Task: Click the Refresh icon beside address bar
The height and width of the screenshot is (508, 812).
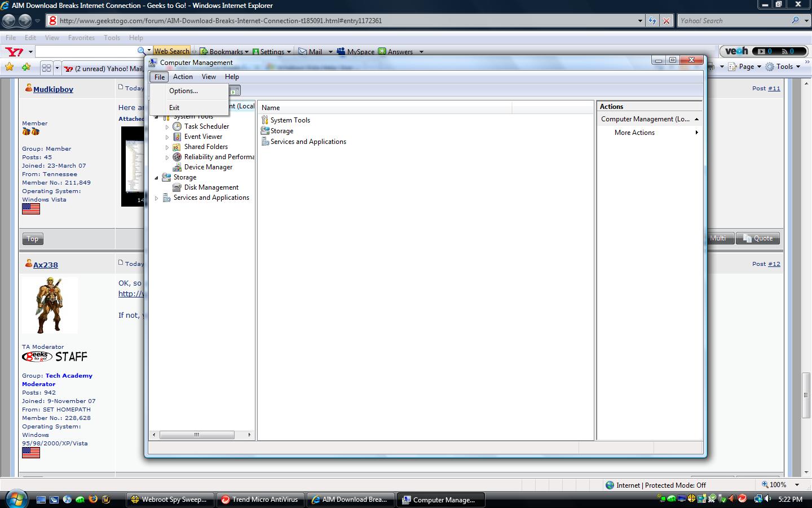Action: 652,21
